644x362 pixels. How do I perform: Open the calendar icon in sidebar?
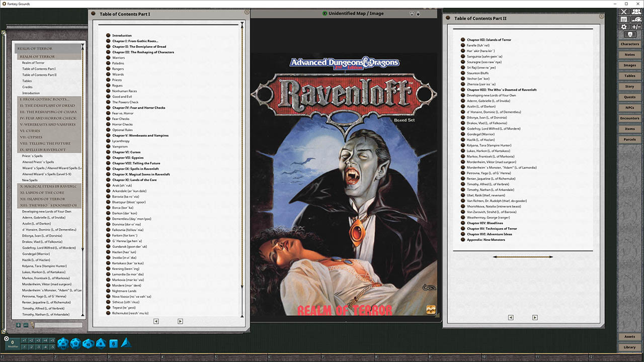click(x=624, y=19)
